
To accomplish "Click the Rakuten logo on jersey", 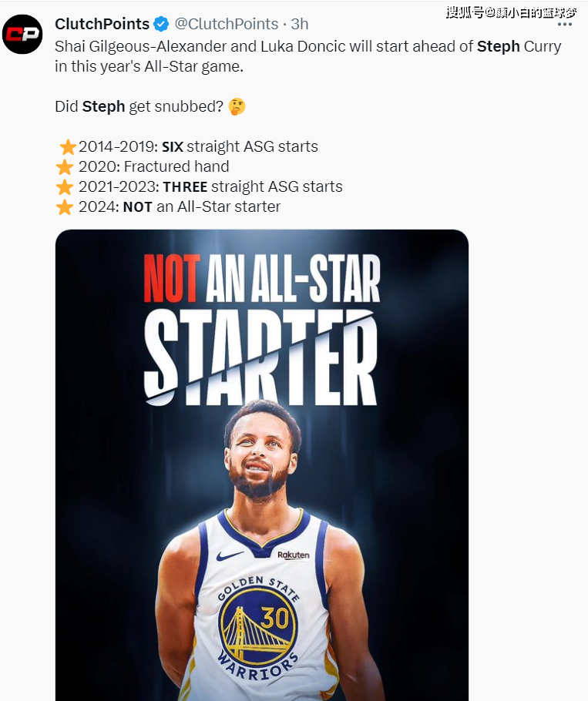I will pos(294,555).
